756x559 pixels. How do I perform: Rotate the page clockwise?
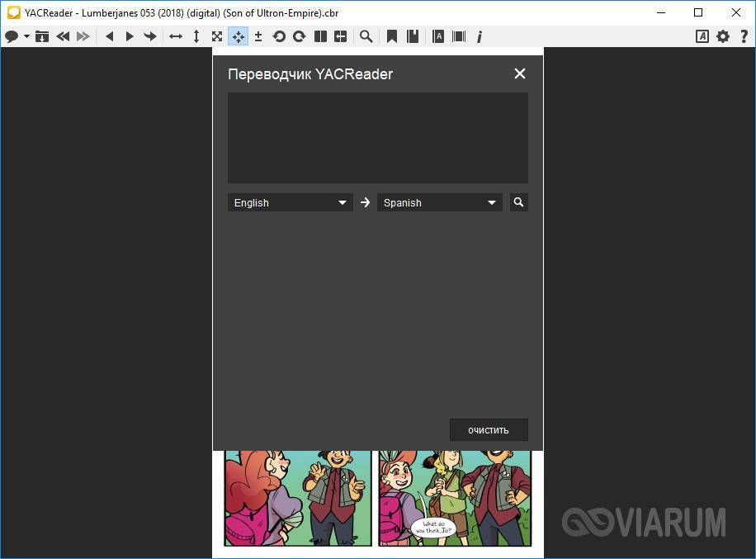click(299, 36)
